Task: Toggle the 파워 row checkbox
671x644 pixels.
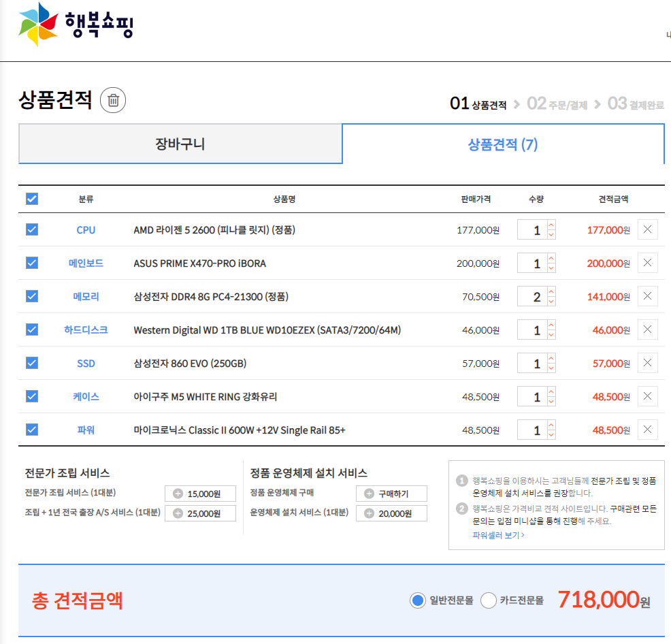Action: click(32, 430)
